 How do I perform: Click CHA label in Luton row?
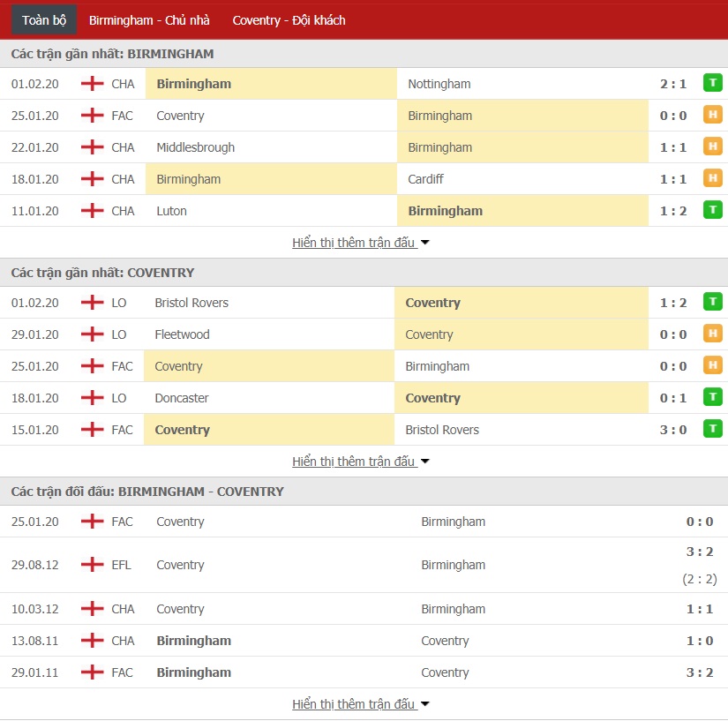click(x=123, y=211)
